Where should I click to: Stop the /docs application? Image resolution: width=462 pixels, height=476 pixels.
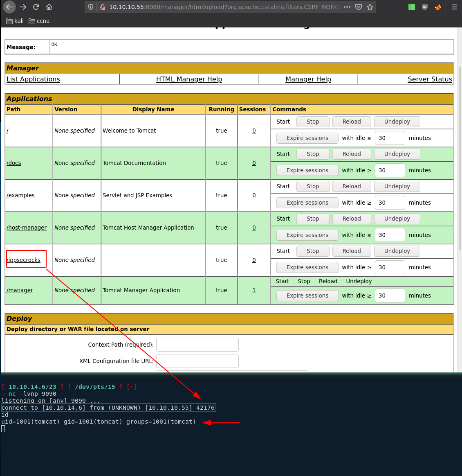click(x=313, y=154)
